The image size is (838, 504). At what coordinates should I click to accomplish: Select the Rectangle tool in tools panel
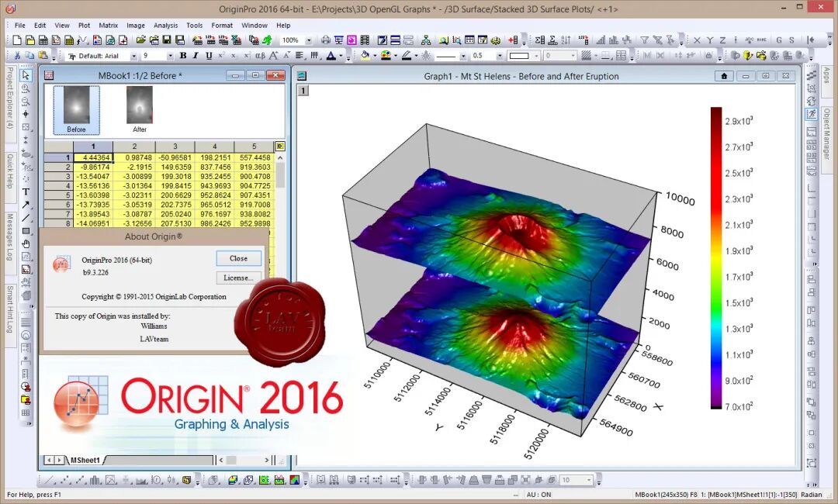pyautogui.click(x=26, y=230)
